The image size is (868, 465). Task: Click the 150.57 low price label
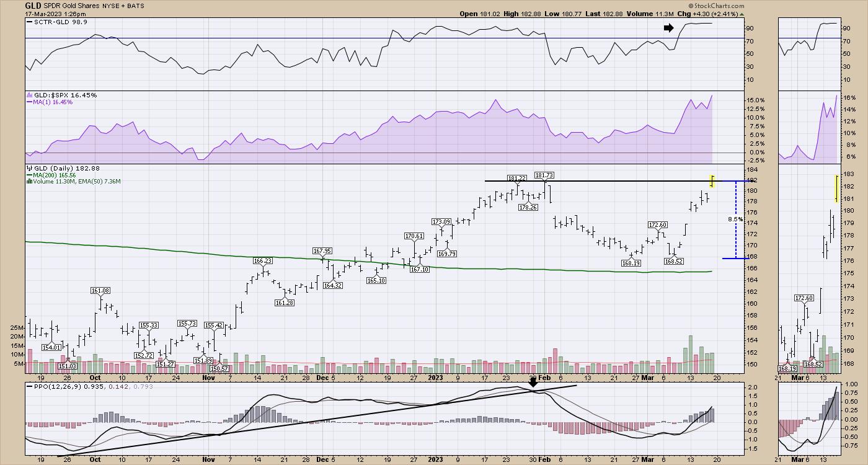tap(218, 369)
